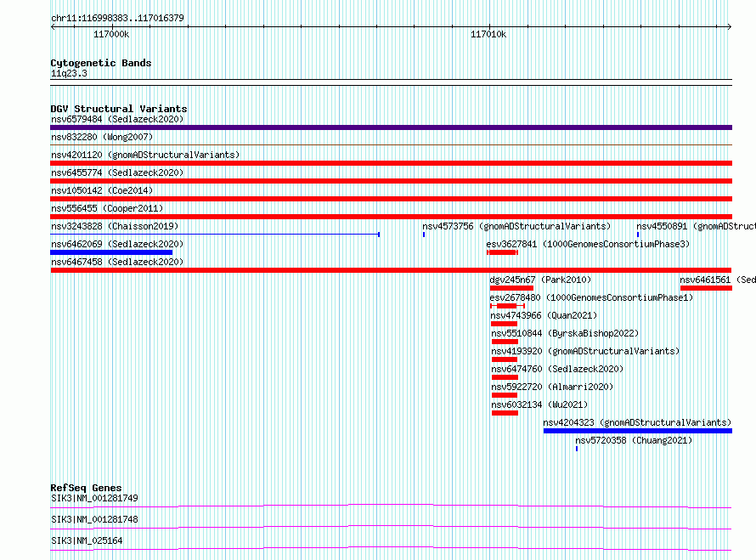Click the small blue nsv4573756 tick mark
The height and width of the screenshot is (560, 756).
coord(424,235)
